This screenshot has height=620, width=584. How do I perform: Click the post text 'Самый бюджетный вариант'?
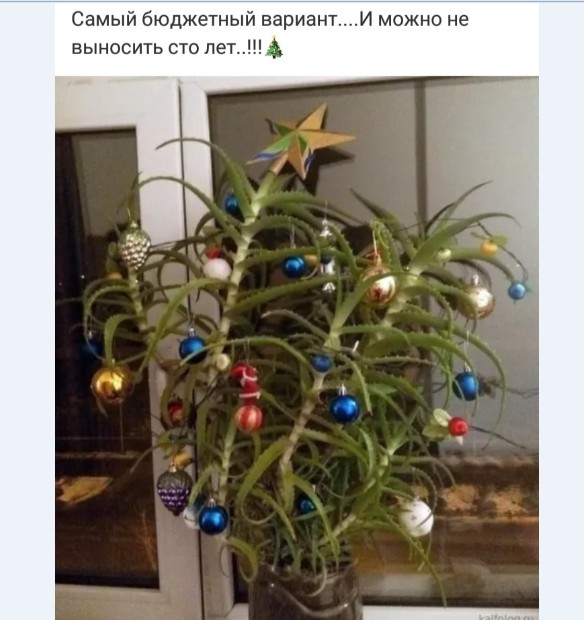[204, 19]
